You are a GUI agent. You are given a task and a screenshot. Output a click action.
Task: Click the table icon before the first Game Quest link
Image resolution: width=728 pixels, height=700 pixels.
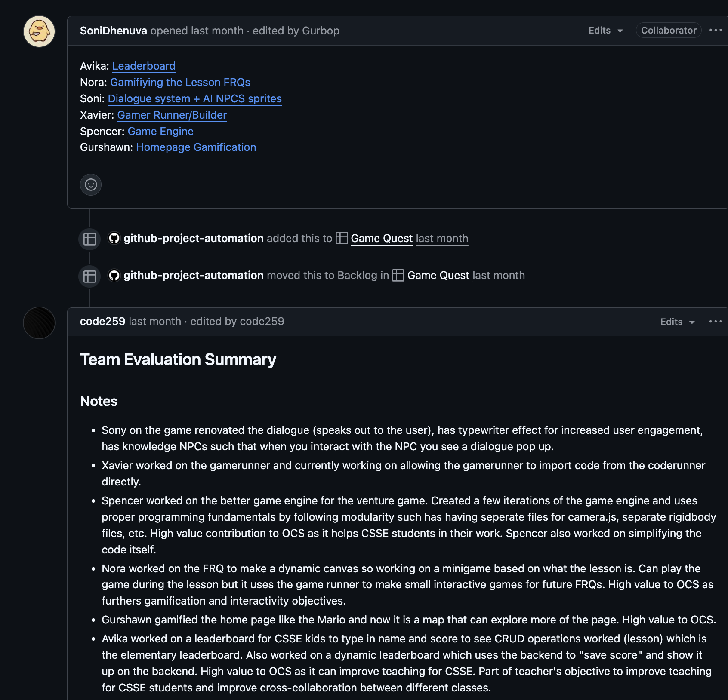tap(341, 238)
